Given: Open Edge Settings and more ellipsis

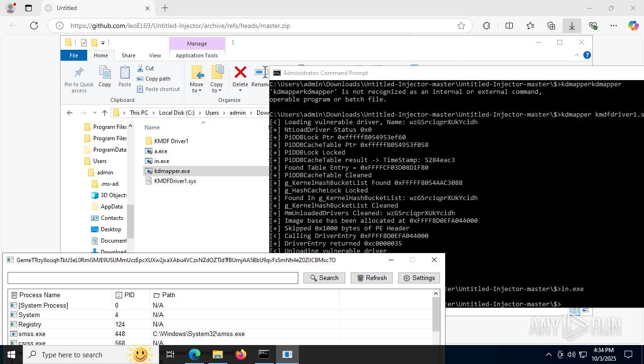Looking at the screenshot, I should coord(614,26).
